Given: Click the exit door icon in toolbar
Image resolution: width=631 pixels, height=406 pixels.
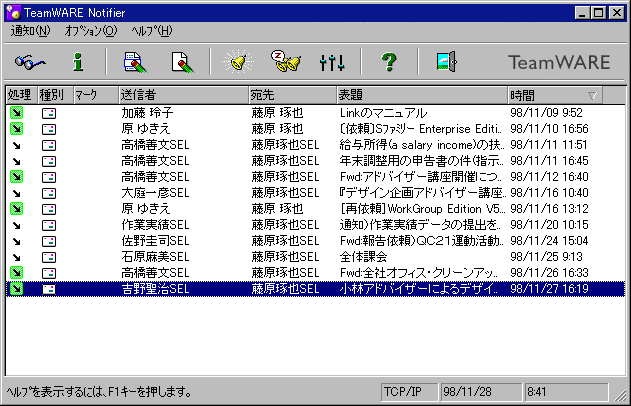Looking at the screenshot, I should (445, 62).
